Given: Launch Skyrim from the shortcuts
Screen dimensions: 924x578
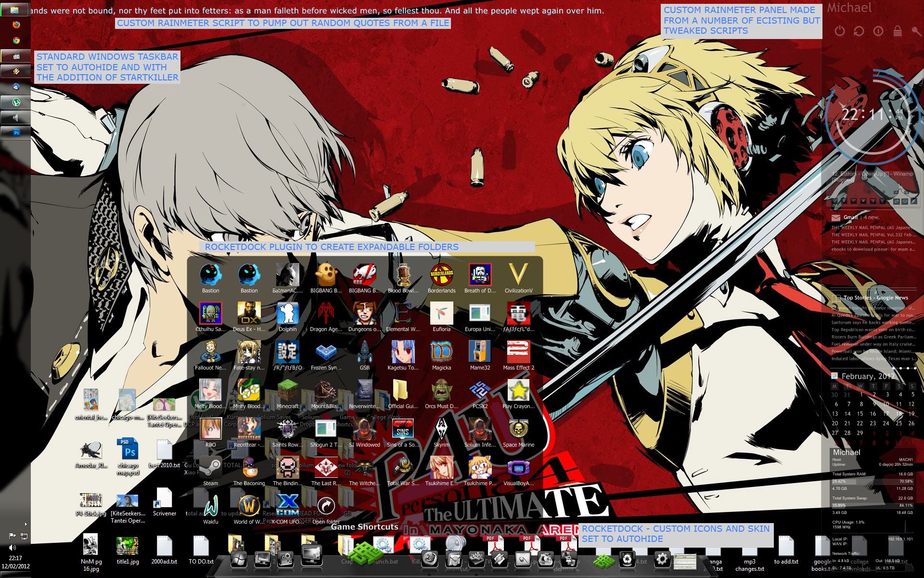Looking at the screenshot, I should pos(441,433).
